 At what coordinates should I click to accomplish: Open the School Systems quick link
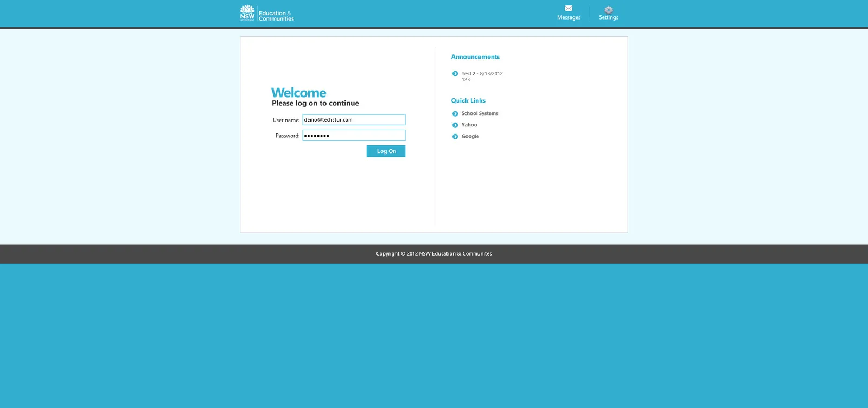480,113
